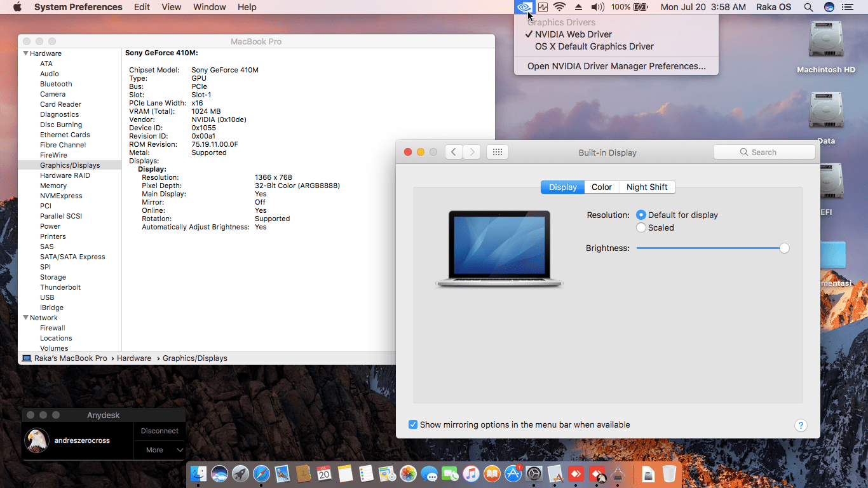Open Launchpad in the Dock
The image size is (868, 488).
(240, 473)
